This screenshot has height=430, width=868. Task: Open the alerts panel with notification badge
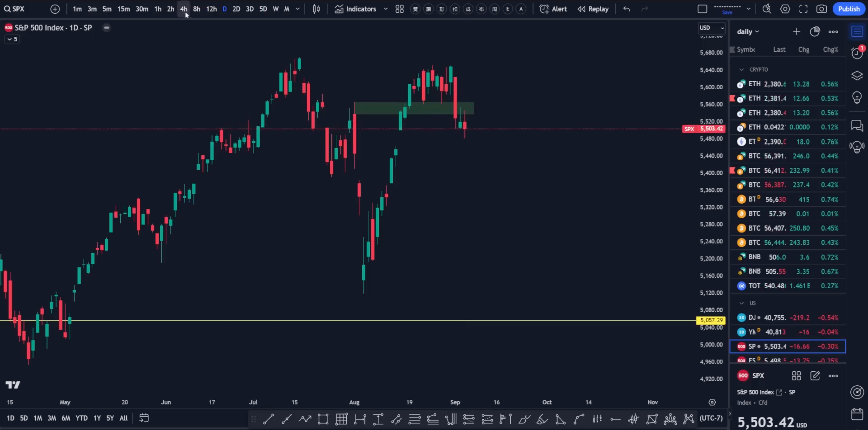857,53
